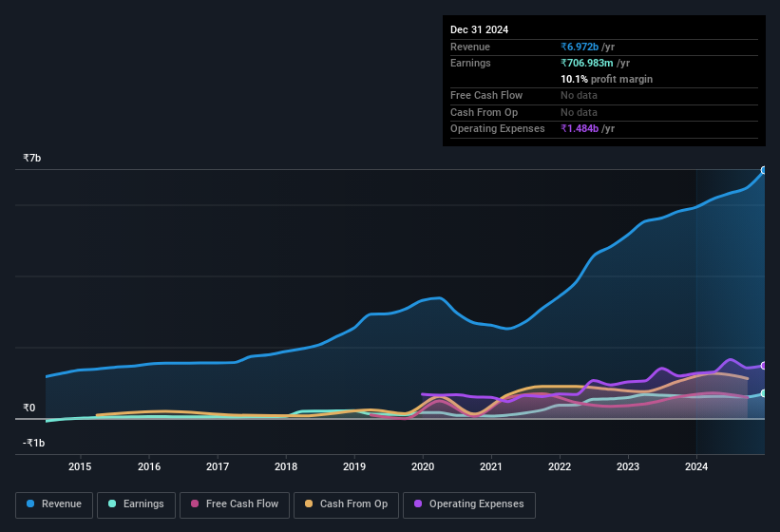Toggle the Free Cash Flow legend button
Image resolution: width=780 pixels, height=532 pixels.
point(235,504)
